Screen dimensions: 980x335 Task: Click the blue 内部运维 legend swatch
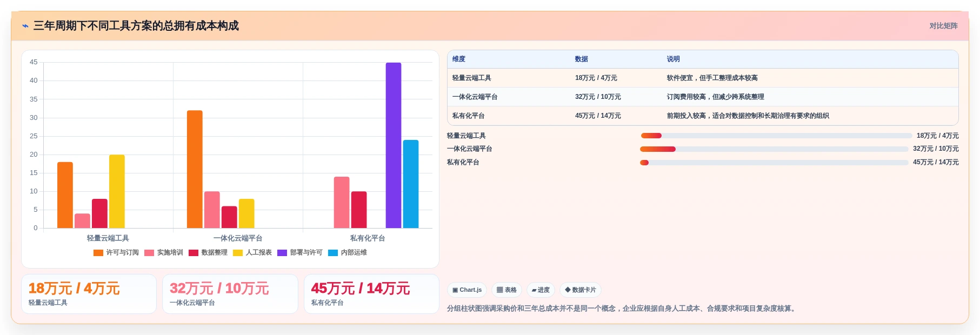point(333,252)
